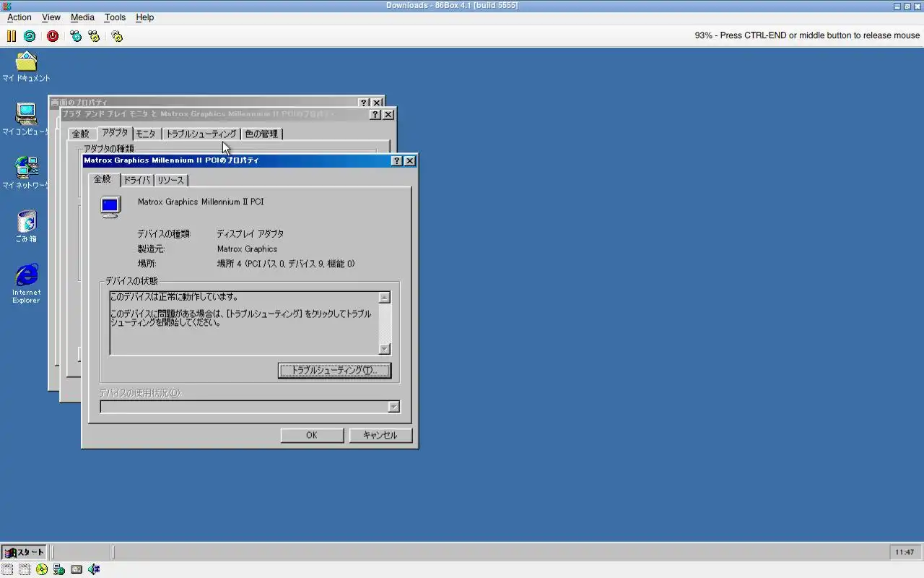Open the Action menu
The height and width of the screenshot is (578, 924).
click(19, 17)
